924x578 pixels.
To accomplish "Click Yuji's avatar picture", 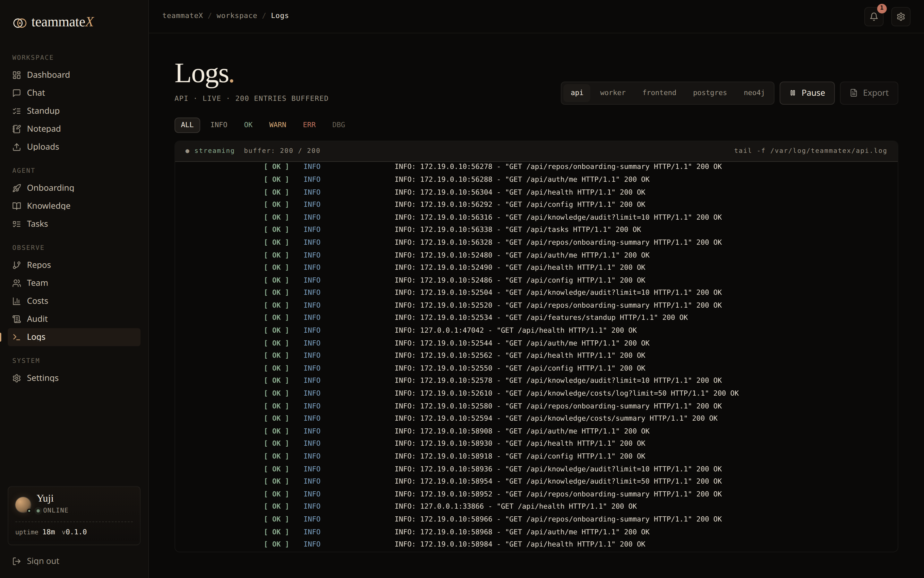I will tap(23, 504).
